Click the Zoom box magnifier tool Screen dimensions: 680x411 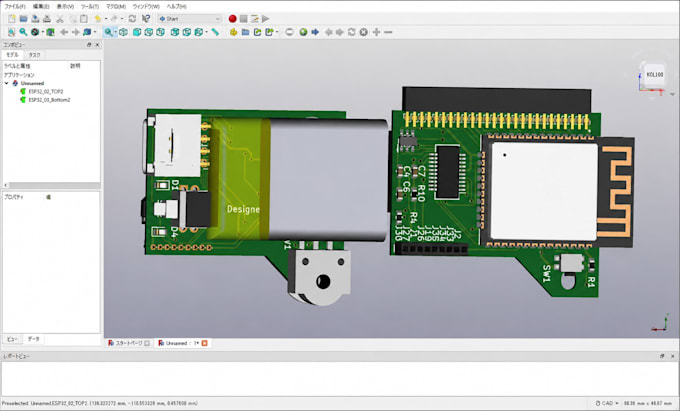pos(108,32)
